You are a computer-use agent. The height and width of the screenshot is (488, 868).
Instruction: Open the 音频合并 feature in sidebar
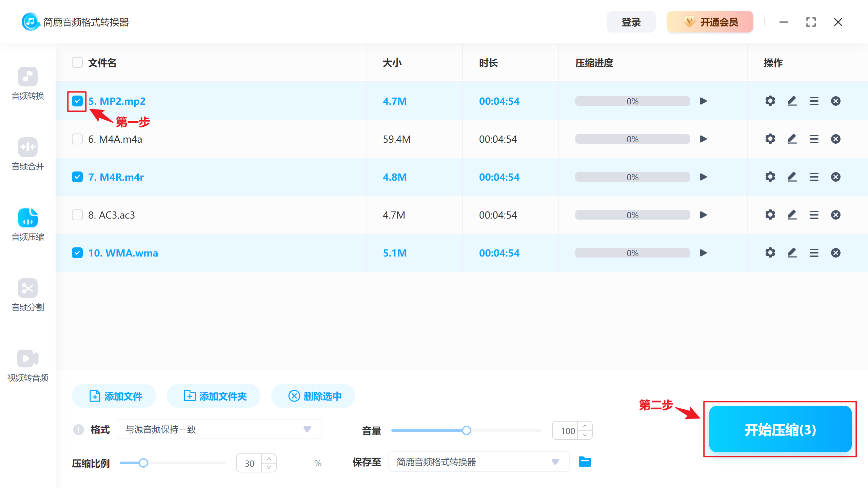28,154
